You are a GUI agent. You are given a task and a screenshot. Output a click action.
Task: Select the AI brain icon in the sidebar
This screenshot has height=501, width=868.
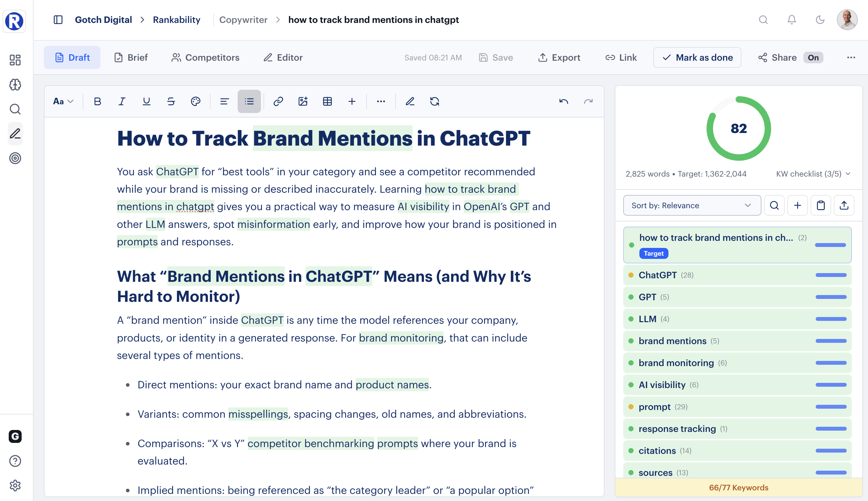[x=15, y=85]
